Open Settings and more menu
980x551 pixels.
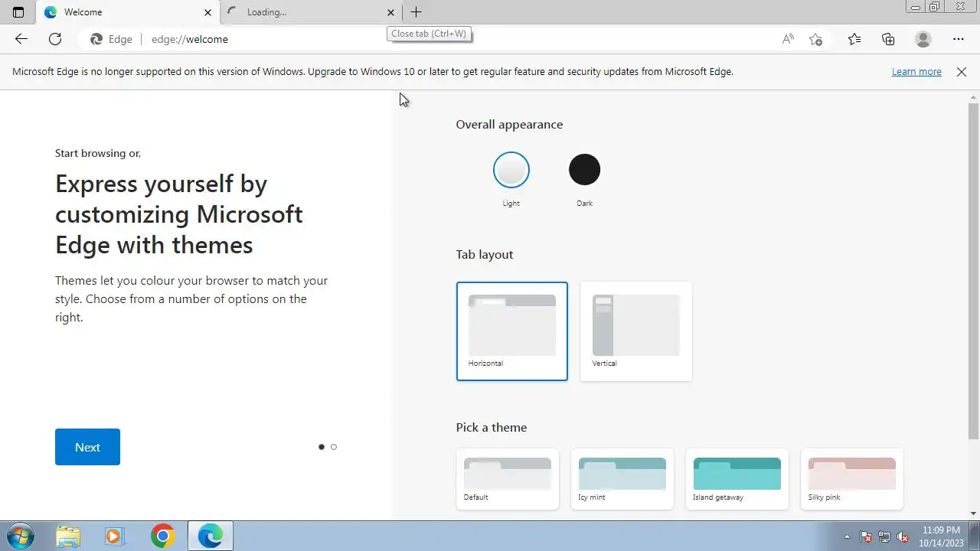[x=959, y=39]
